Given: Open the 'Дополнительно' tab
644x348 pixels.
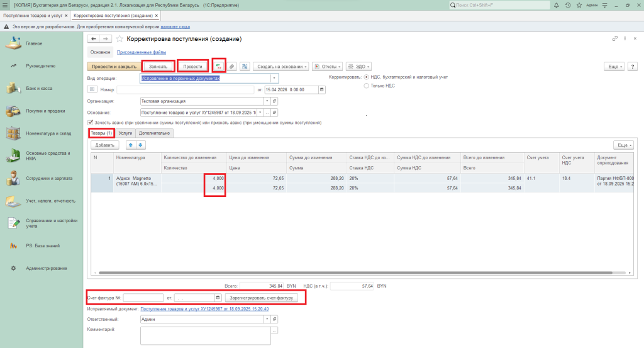Looking at the screenshot, I should coord(155,133).
